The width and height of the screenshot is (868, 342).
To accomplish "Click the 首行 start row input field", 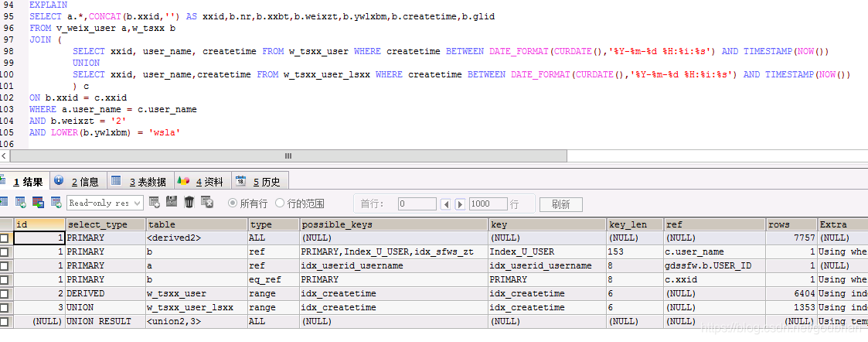I will (x=417, y=204).
